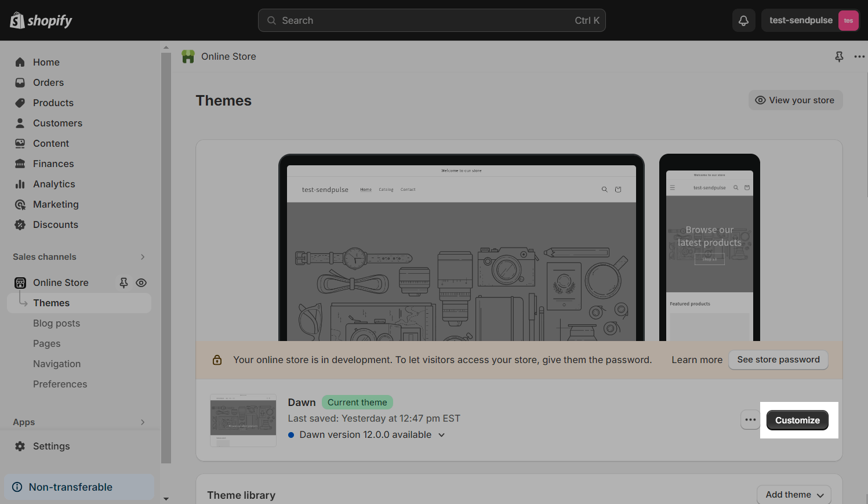Open the three-dot menu in page header
Screen dimensions: 868x504
[859, 56]
